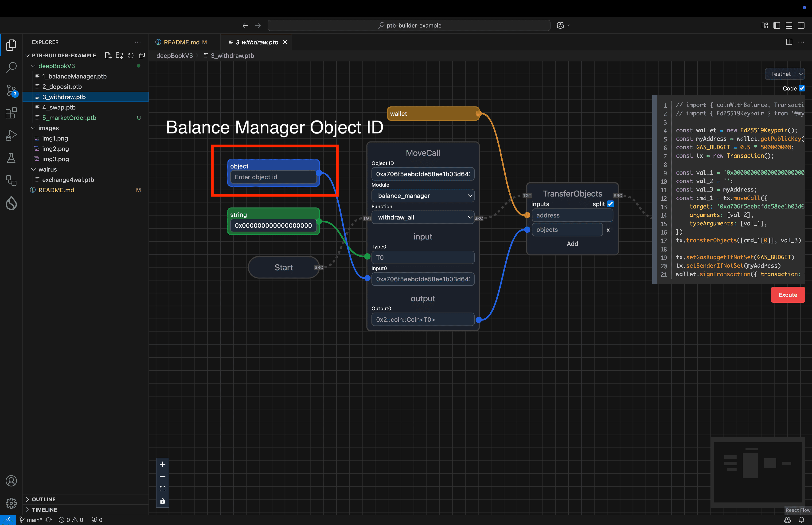Image resolution: width=812 pixels, height=525 pixels.
Task: Uncheck the Code checkbox
Action: 802,88
